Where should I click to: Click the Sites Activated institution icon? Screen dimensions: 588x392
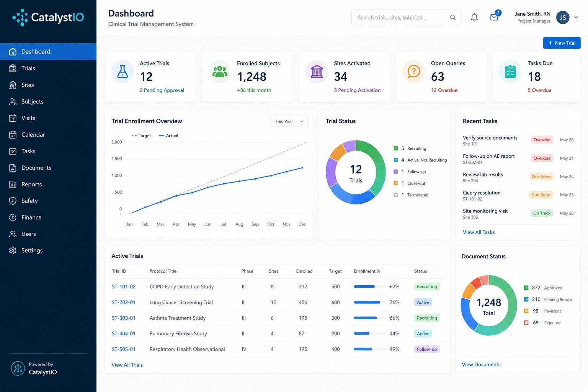317,72
